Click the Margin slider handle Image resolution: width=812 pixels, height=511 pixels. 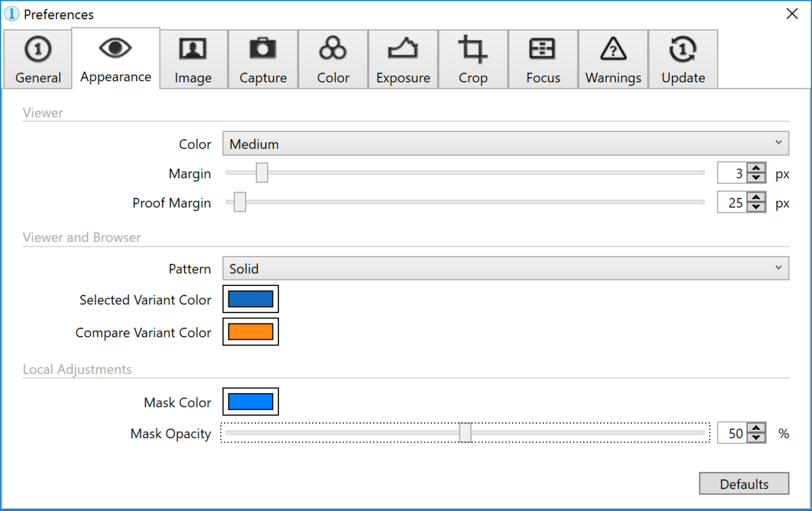(x=262, y=172)
